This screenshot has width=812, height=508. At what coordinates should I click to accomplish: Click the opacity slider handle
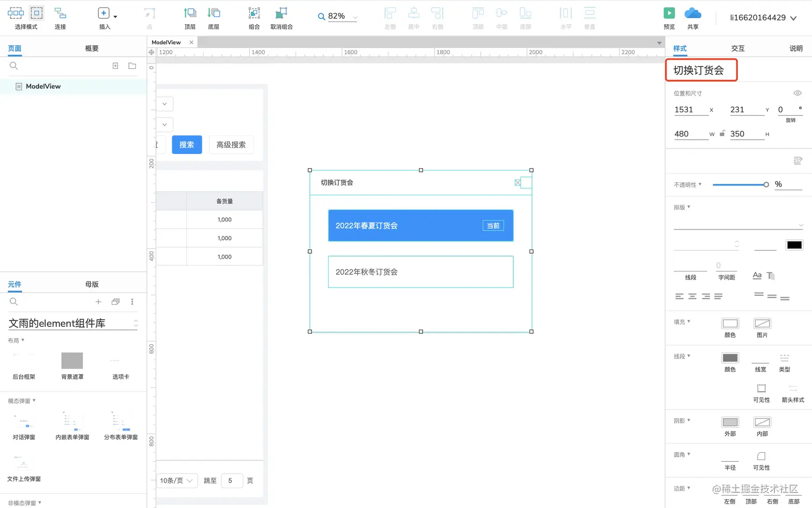tap(766, 184)
